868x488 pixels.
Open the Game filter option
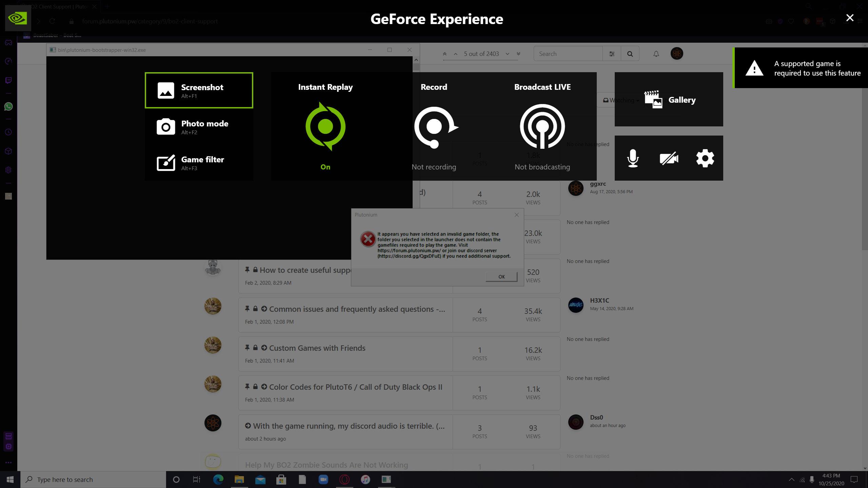click(x=199, y=163)
